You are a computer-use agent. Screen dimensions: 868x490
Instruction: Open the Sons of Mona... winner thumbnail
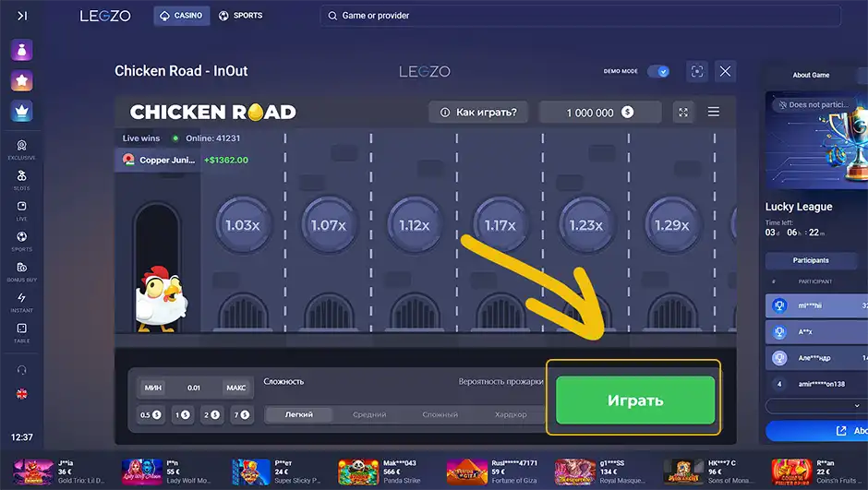click(683, 472)
